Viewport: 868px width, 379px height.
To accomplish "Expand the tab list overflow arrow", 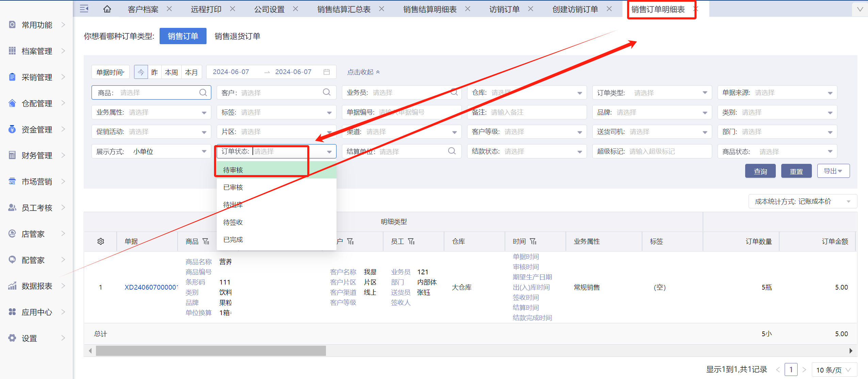I will [860, 9].
